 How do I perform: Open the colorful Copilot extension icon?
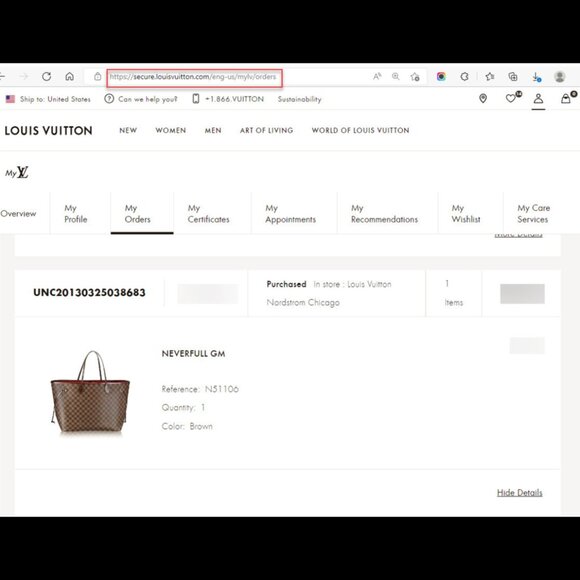441,77
